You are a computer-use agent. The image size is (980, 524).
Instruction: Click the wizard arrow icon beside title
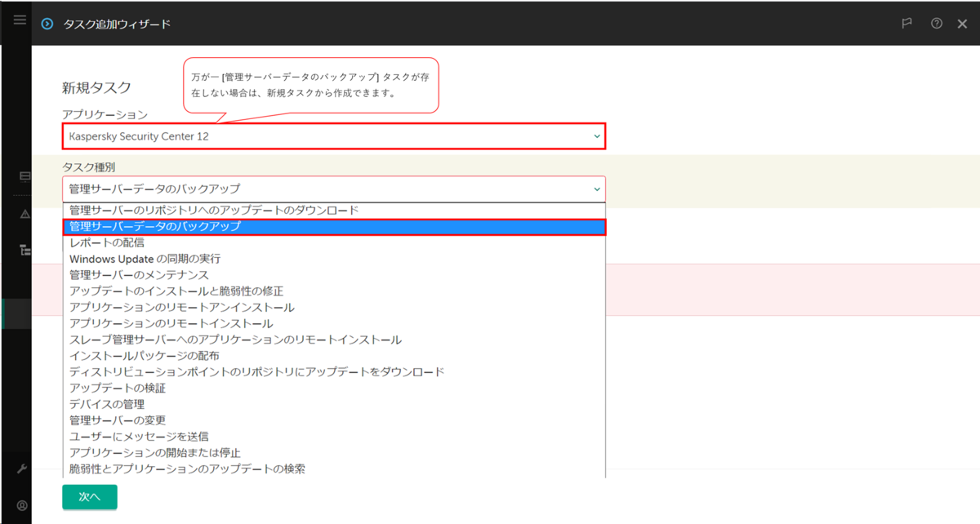pos(47,24)
